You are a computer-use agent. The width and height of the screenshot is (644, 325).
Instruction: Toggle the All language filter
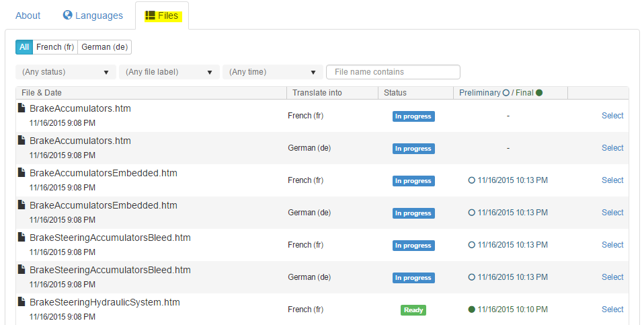click(x=24, y=47)
